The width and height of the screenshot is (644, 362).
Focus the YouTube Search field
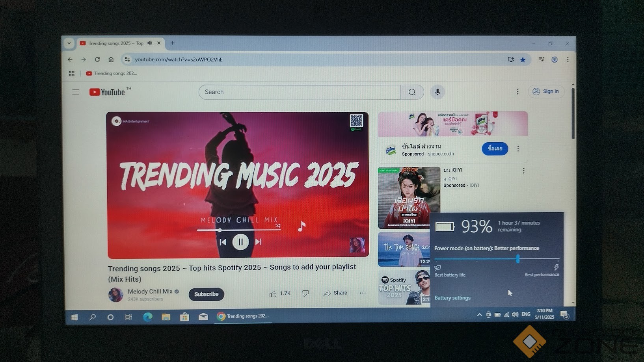(300, 92)
